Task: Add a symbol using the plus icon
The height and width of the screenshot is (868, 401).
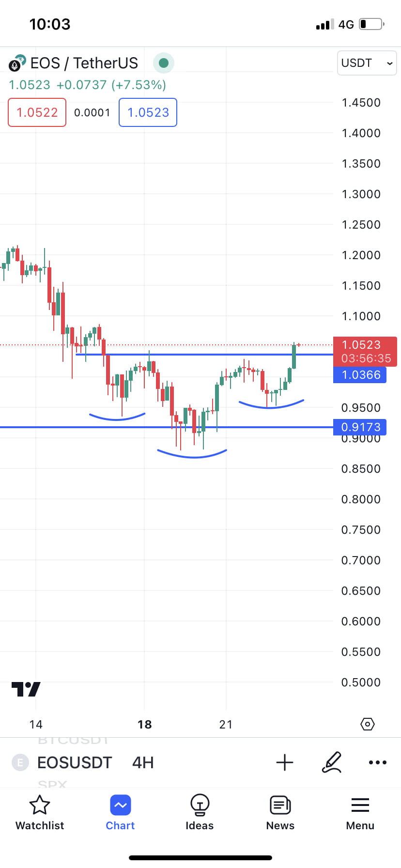Action: tap(285, 762)
